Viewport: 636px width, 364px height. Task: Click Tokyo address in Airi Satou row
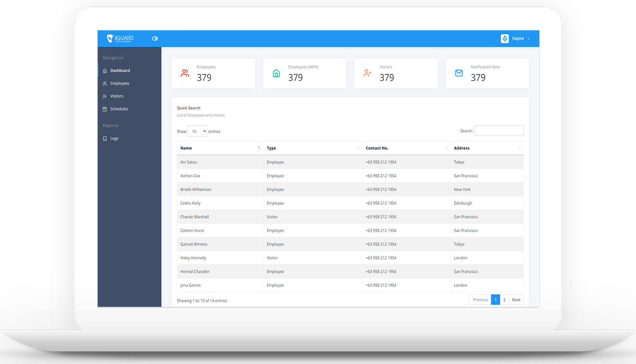point(459,162)
